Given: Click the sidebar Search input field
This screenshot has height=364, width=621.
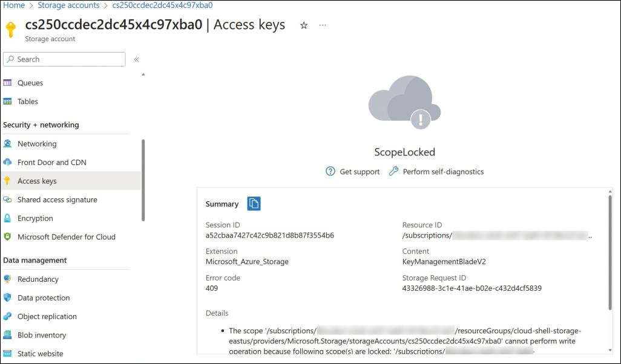Looking at the screenshot, I should [x=64, y=59].
